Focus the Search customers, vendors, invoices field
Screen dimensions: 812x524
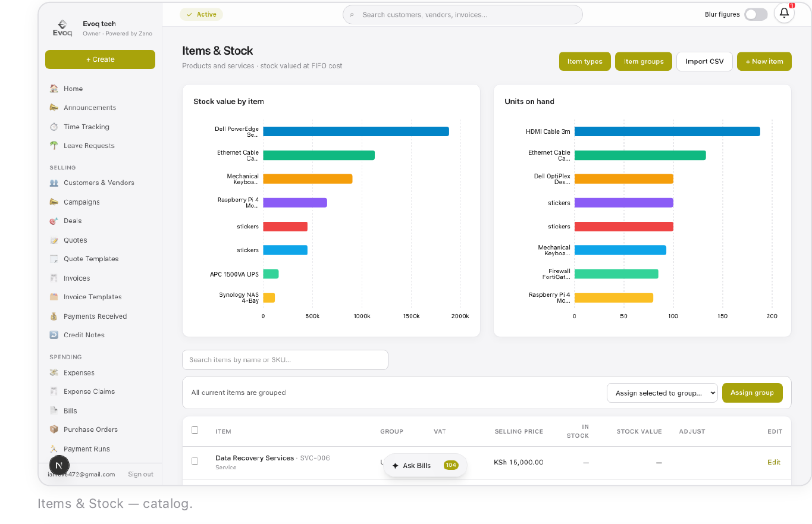[x=463, y=15]
